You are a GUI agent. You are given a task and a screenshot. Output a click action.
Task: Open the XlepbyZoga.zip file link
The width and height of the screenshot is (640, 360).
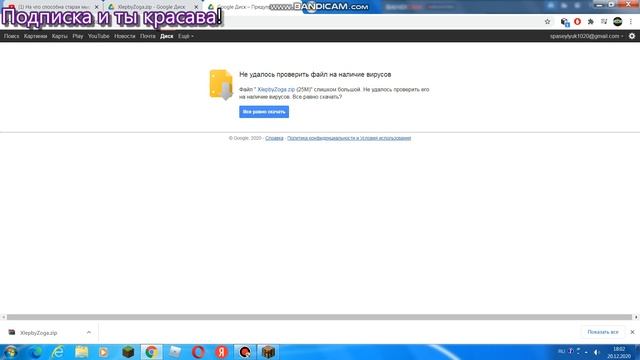point(276,89)
